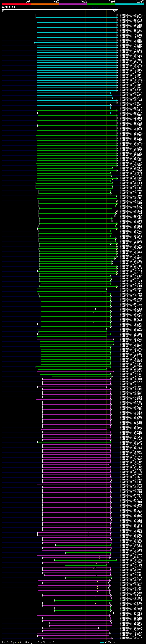Click the Large gaps legend text
This screenshot has height=644, width=146.
tap(28, 642)
